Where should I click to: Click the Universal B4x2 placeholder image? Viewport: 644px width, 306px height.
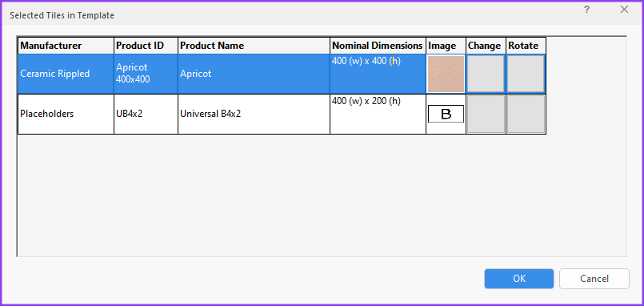[446, 114]
